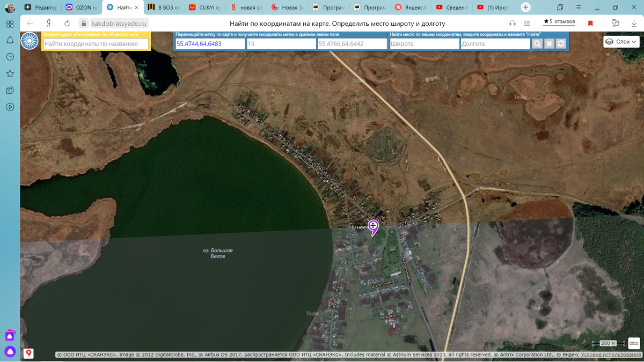Image resolution: width=644 pixels, height=362 pixels.
Task: Open sidebar favorites star
Action: (10, 73)
